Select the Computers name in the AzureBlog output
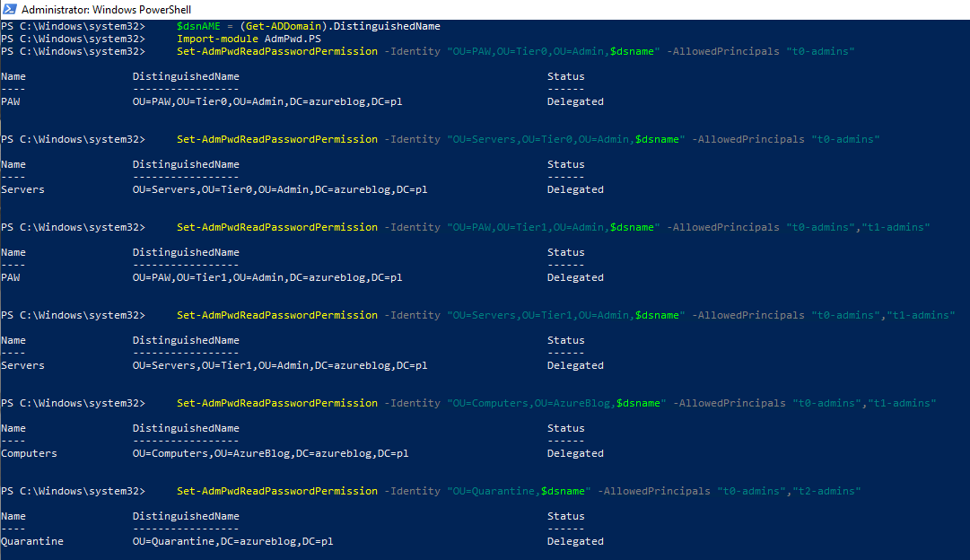970x560 pixels. pos(30,453)
